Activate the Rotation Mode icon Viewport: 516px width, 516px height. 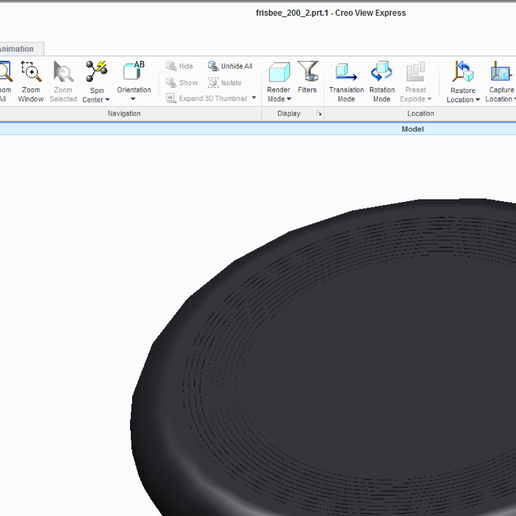coord(382,71)
